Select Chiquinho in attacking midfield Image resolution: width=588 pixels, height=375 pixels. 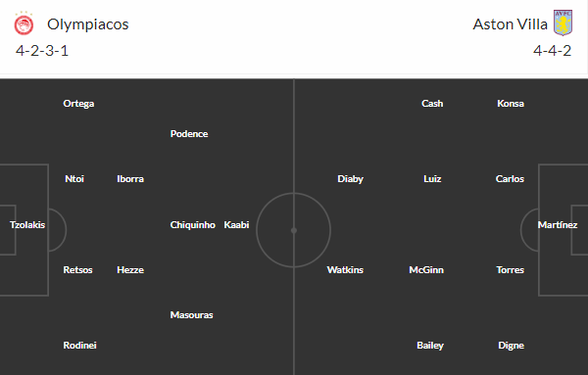(193, 225)
